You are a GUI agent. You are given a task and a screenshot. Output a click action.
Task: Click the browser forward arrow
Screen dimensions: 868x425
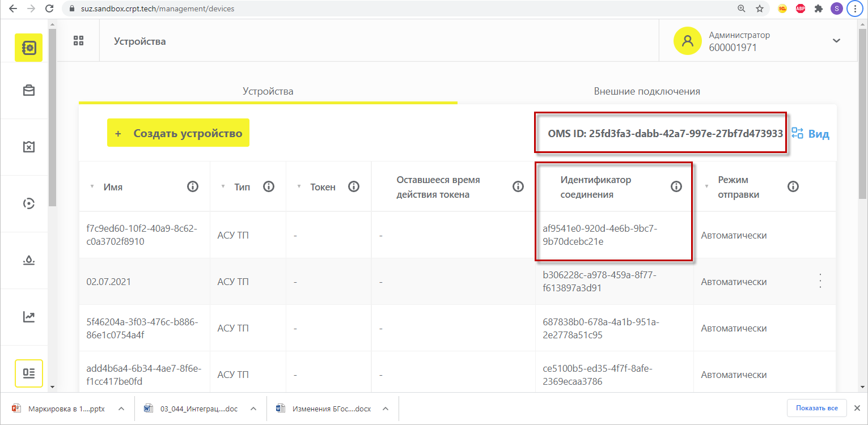[x=31, y=8]
